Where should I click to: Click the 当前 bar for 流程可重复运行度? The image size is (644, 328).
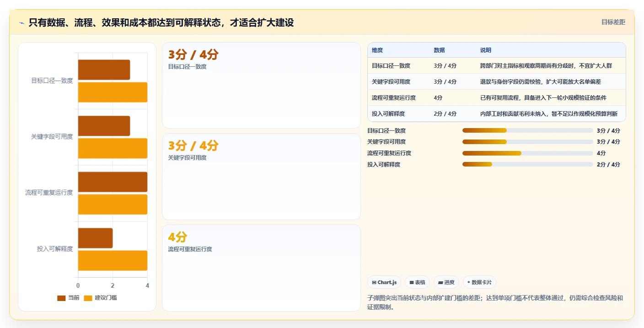(113, 182)
